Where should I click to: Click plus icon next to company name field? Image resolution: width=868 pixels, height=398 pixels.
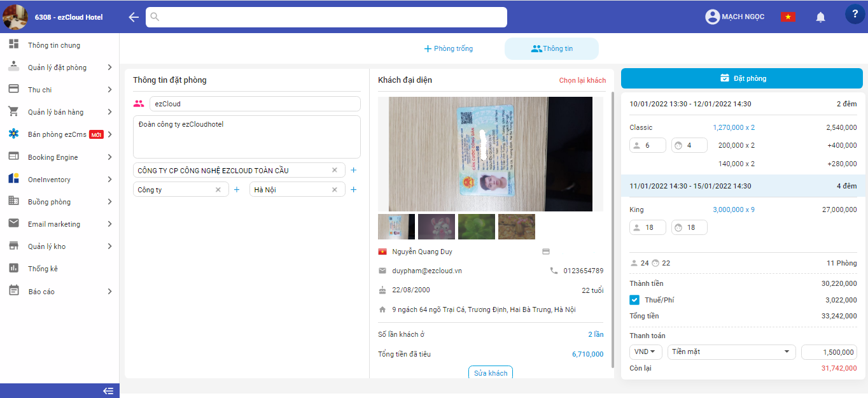click(354, 170)
